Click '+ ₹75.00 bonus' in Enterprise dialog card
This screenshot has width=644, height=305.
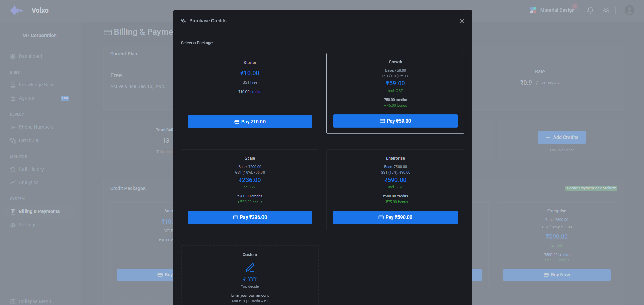point(395,202)
